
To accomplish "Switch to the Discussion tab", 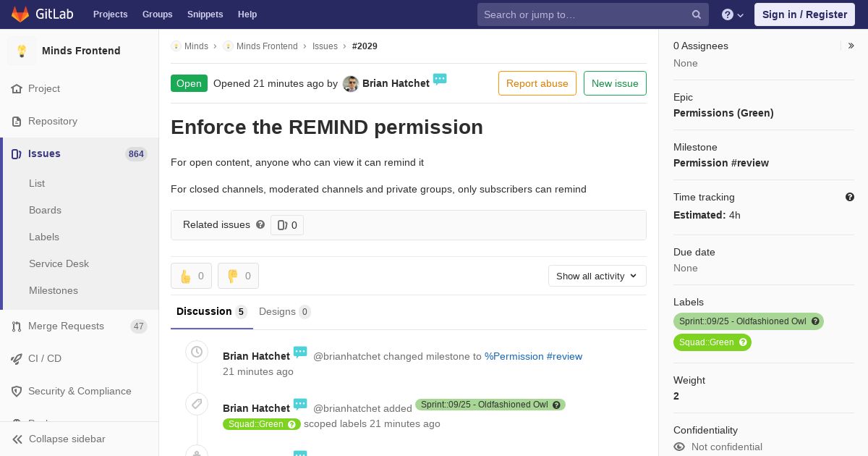I will [x=212, y=311].
